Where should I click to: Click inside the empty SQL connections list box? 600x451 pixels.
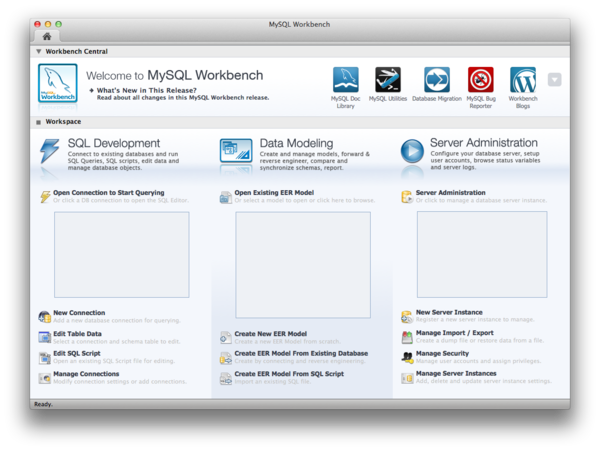tap(122, 255)
